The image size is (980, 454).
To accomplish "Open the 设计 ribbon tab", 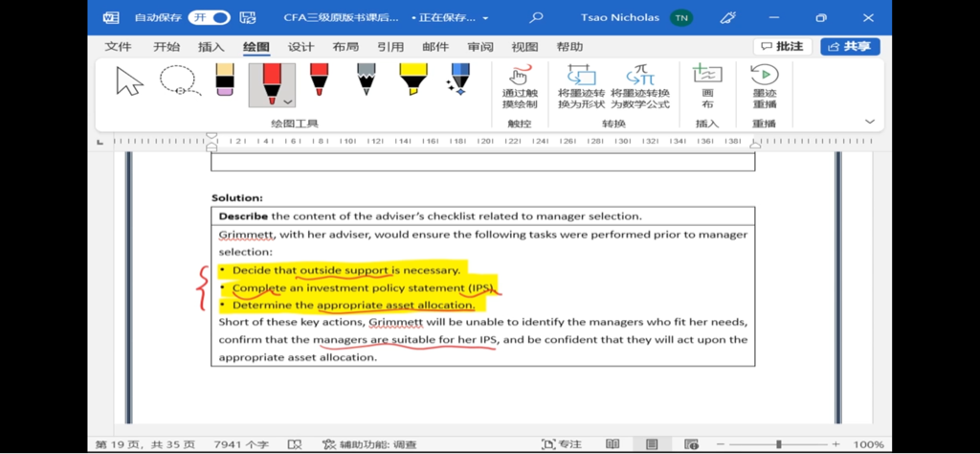I will (x=301, y=47).
